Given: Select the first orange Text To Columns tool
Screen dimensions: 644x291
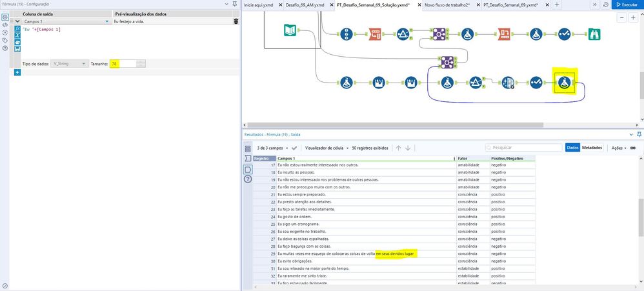Looking at the screenshot, I should click(375, 34).
